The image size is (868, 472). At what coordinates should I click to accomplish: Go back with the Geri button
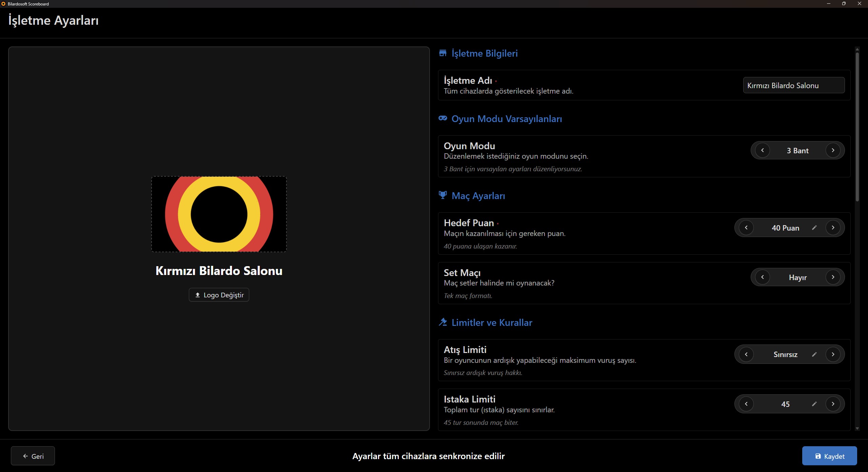click(x=33, y=456)
